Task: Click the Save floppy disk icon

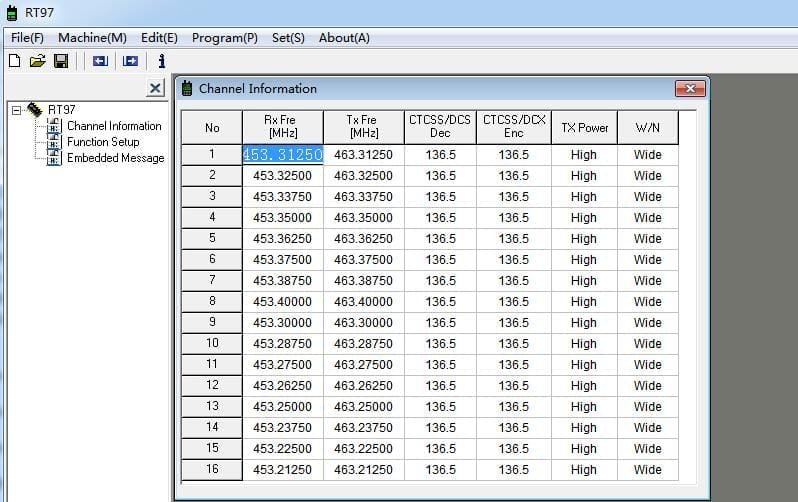Action: coord(60,62)
